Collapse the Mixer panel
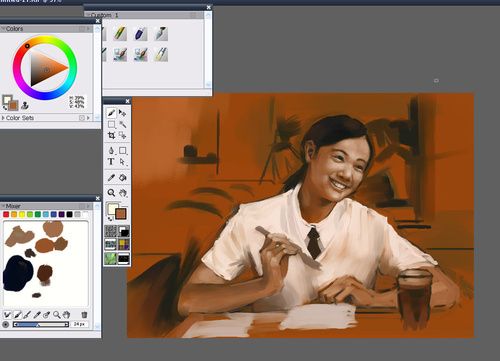Screen dimensions: 500x361 pyautogui.click(x=3, y=206)
